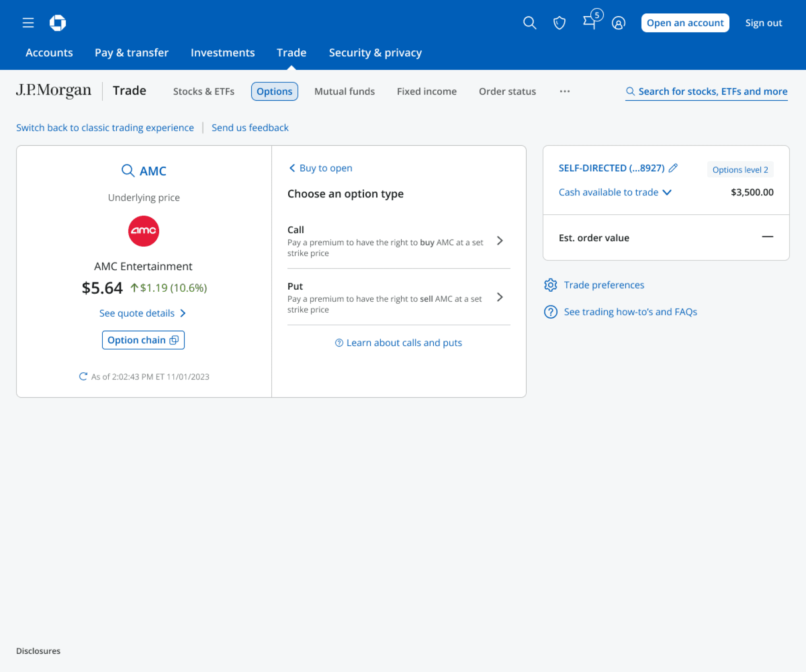Open Security & privacy menu

[375, 52]
